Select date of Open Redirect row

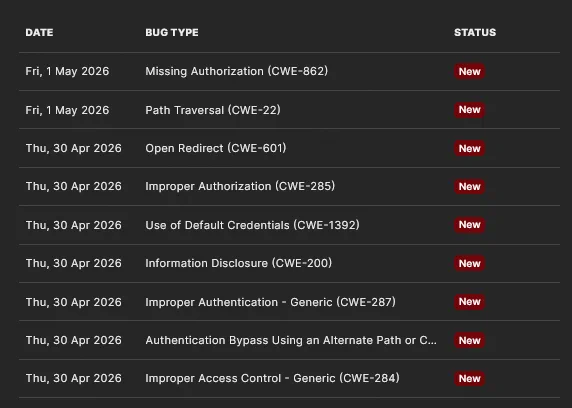(73, 148)
